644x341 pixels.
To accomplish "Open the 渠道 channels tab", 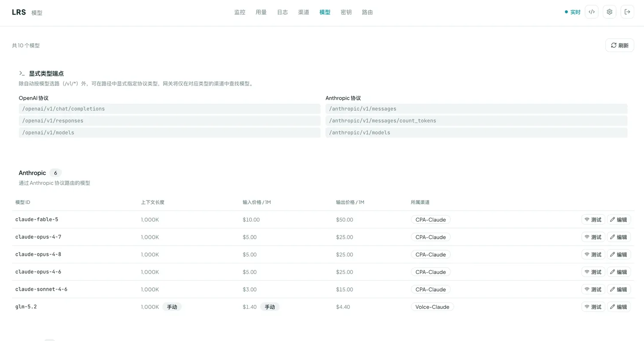I will pyautogui.click(x=304, y=12).
